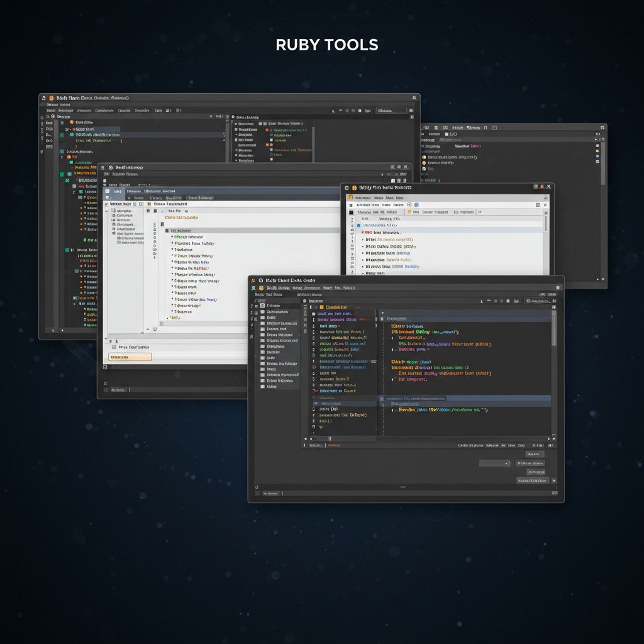
Task: Click the orange round icon in the front dark window's menu bar
Action: pyautogui.click(x=261, y=288)
